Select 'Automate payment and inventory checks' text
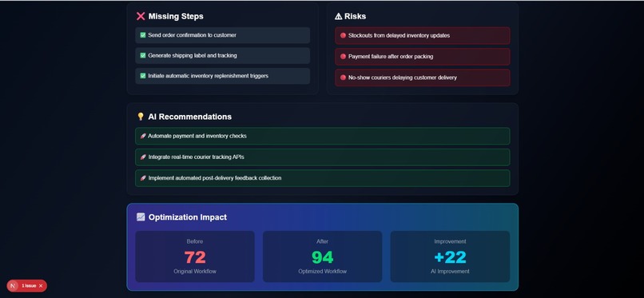This screenshot has height=298, width=644. (x=197, y=136)
